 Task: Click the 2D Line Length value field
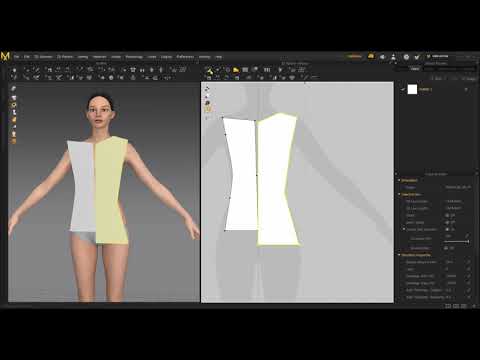tap(454, 201)
